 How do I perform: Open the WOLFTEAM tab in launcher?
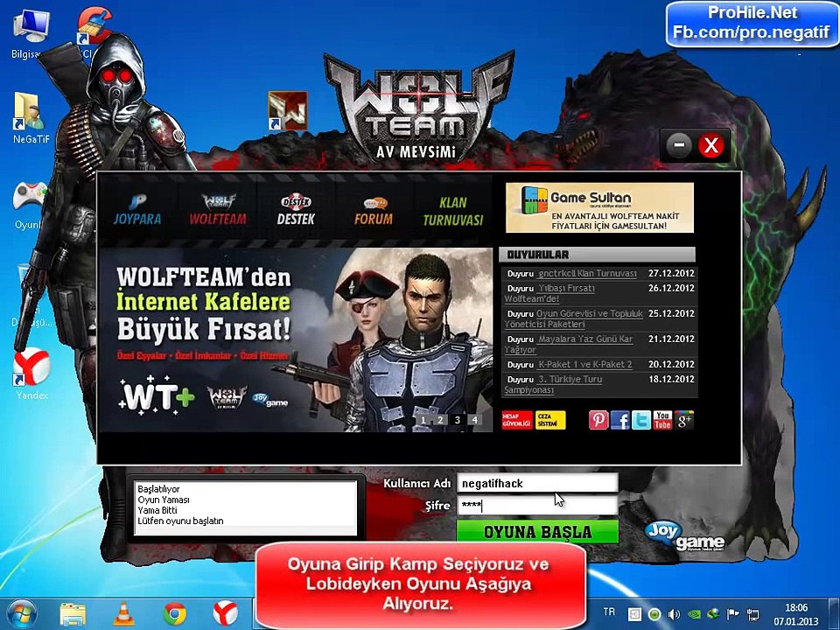point(218,210)
